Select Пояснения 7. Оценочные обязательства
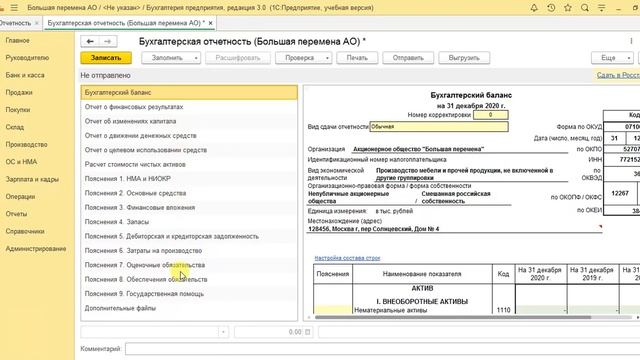640x360 pixels. [189, 265]
